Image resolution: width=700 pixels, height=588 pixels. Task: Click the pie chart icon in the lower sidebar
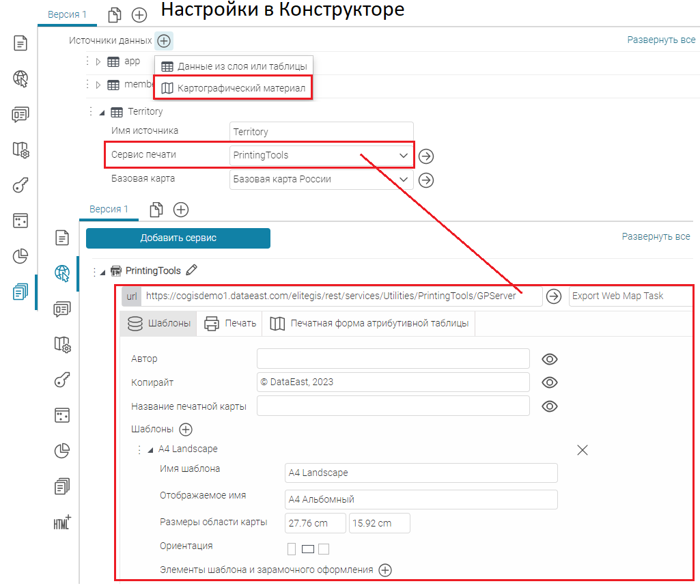pos(62,451)
